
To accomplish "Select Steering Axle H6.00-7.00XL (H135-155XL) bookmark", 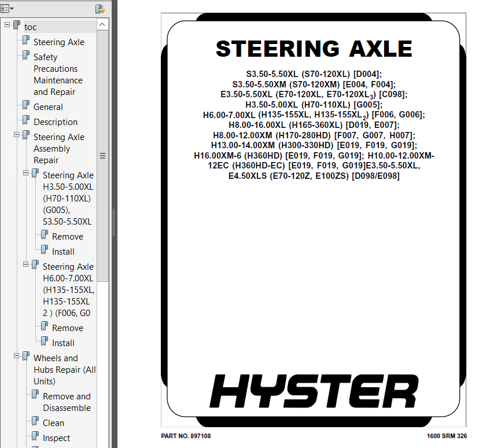I will 68,290.
